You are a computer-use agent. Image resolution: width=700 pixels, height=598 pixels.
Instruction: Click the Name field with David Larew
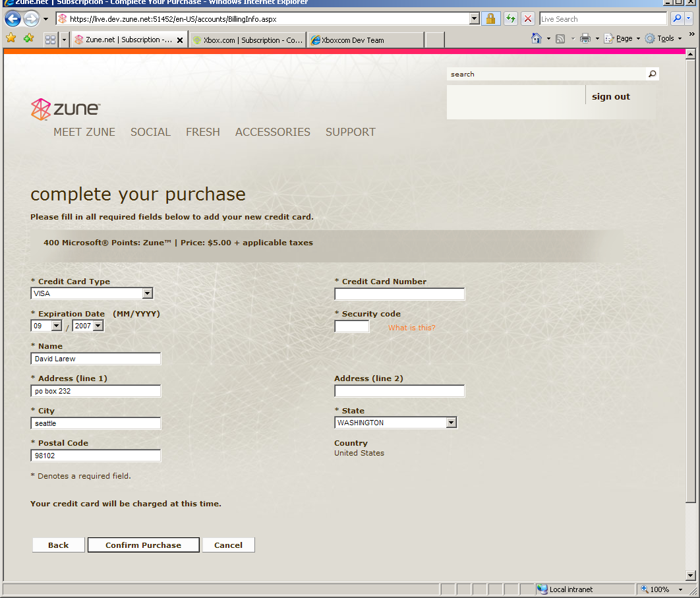96,359
